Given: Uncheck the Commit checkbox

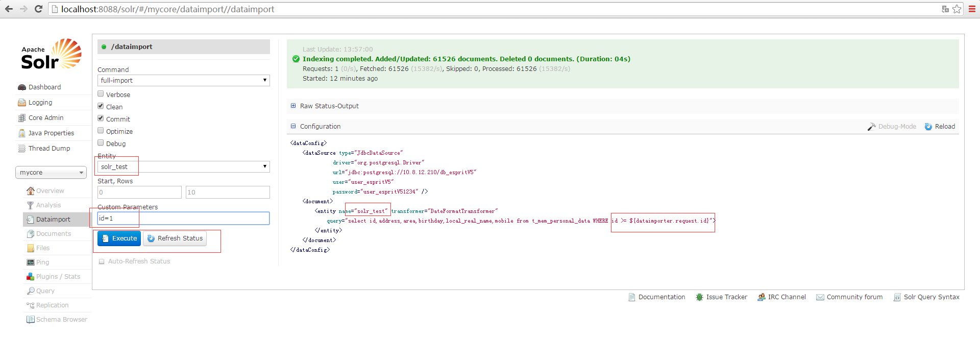Looking at the screenshot, I should tap(101, 118).
